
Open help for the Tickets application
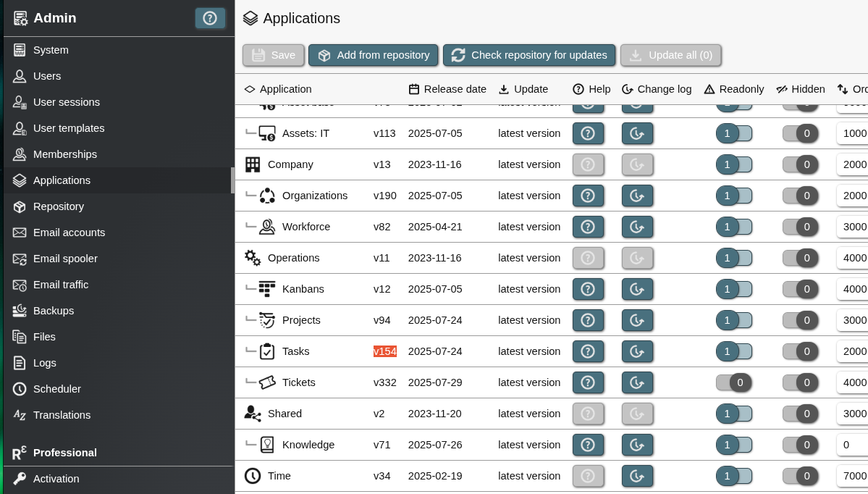coord(588,382)
